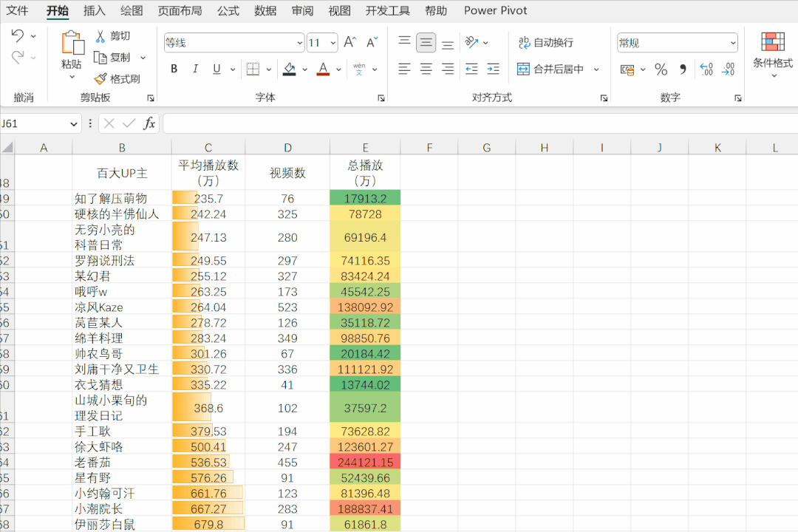Switch to Formulas (公式) tab

(x=228, y=10)
